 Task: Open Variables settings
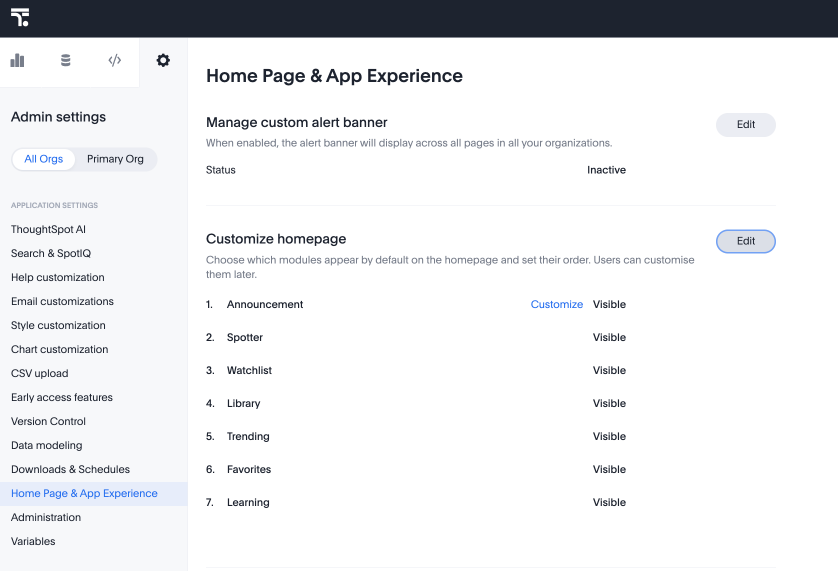[x=33, y=542]
